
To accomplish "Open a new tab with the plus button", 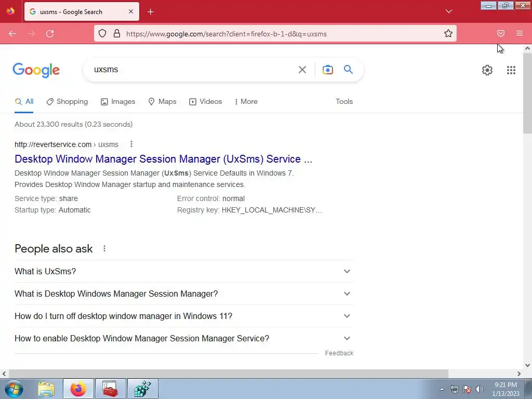I will coord(151,12).
